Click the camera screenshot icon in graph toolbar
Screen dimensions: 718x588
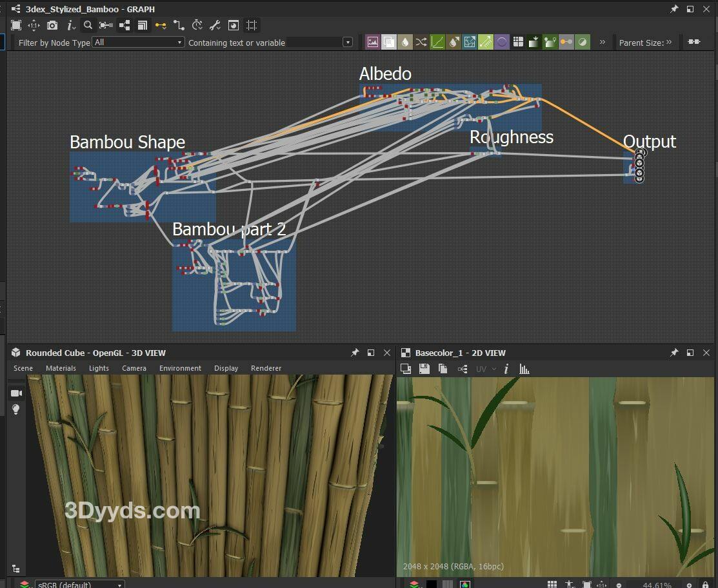tap(52, 25)
